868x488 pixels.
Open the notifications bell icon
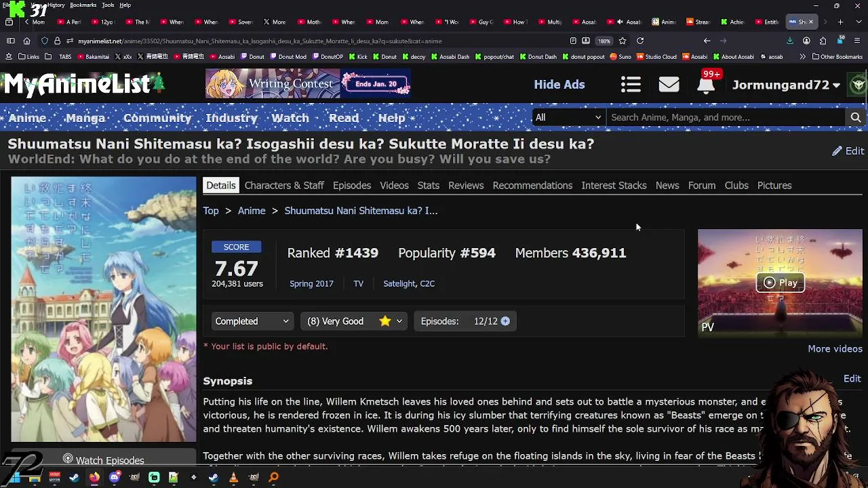[706, 85]
